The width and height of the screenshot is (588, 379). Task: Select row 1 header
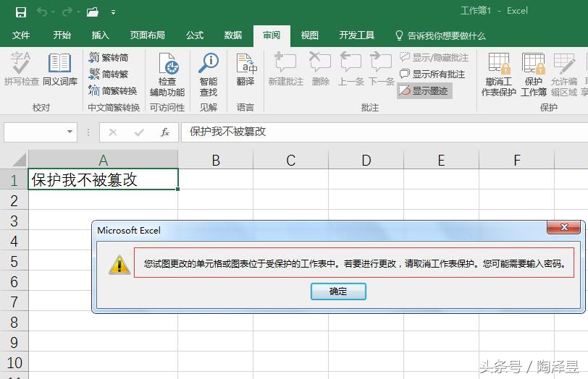click(14, 180)
